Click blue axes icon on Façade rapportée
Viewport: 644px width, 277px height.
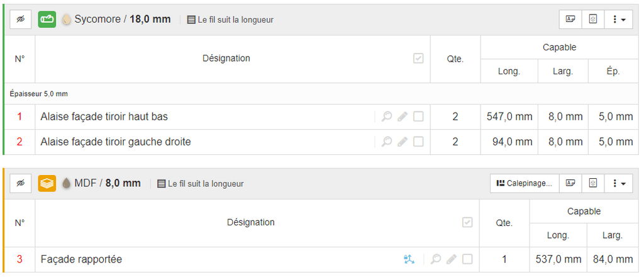pos(409,259)
